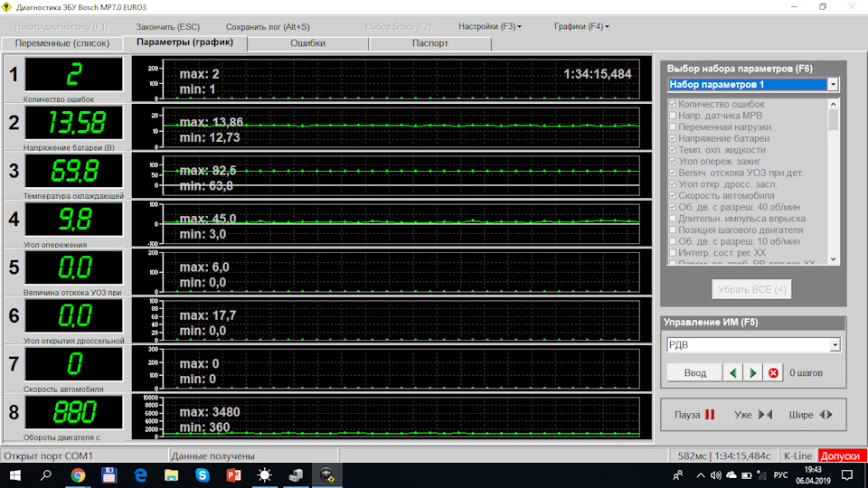Open File Explorer from taskbar
Viewport: 868px width, 488px height.
point(172,475)
